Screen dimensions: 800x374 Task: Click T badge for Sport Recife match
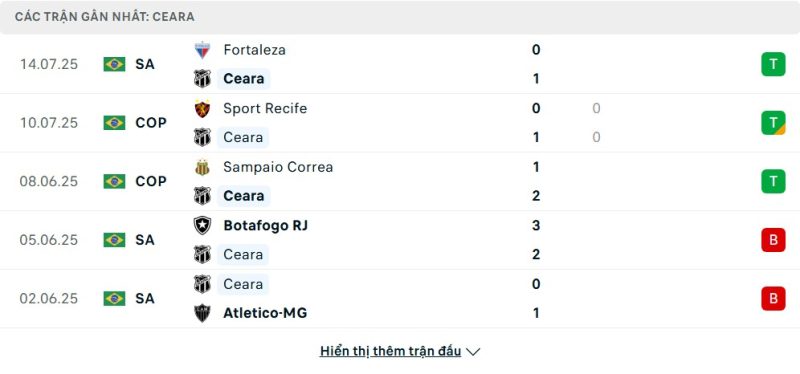click(x=773, y=123)
